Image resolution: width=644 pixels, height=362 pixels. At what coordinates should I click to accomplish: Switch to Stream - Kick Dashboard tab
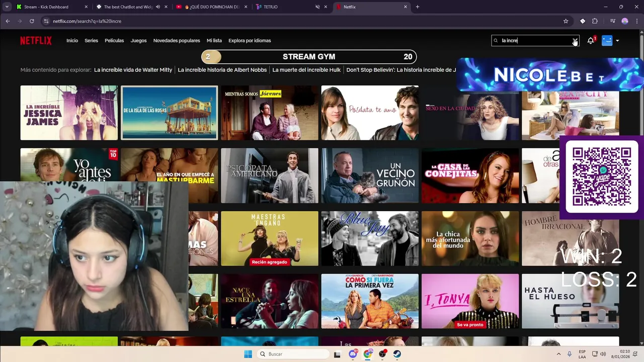point(46,7)
